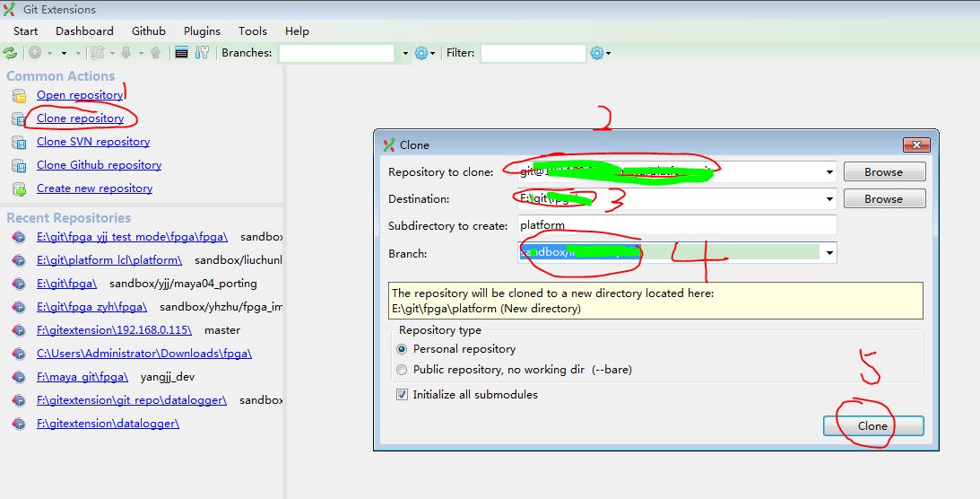Screen dimensions: 980x499
Task: Open the Plugins menu
Action: [202, 31]
